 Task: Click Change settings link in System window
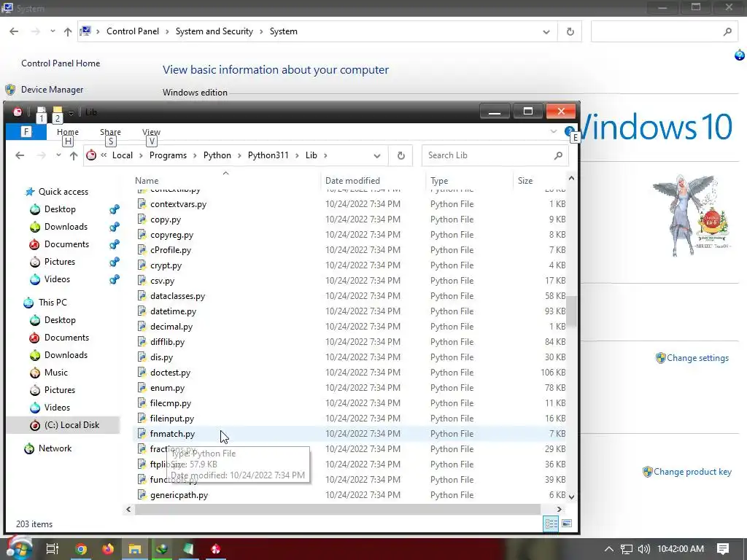pyautogui.click(x=697, y=358)
